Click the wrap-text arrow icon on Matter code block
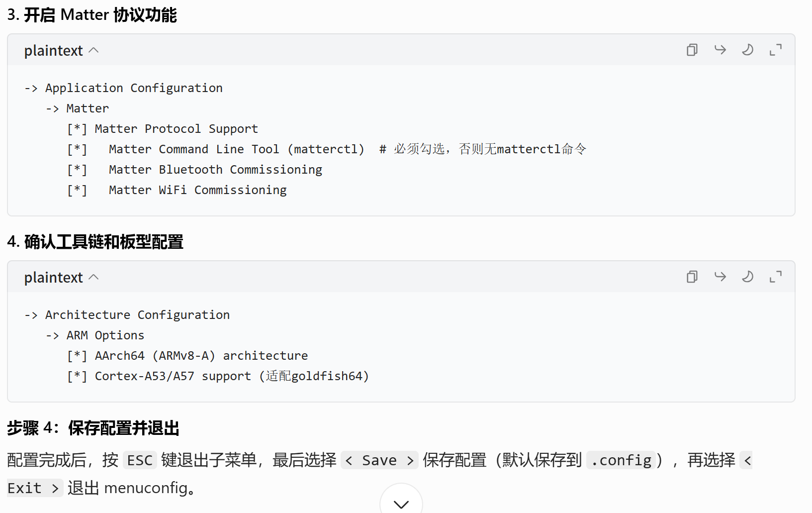Image resolution: width=812 pixels, height=513 pixels. tap(720, 50)
